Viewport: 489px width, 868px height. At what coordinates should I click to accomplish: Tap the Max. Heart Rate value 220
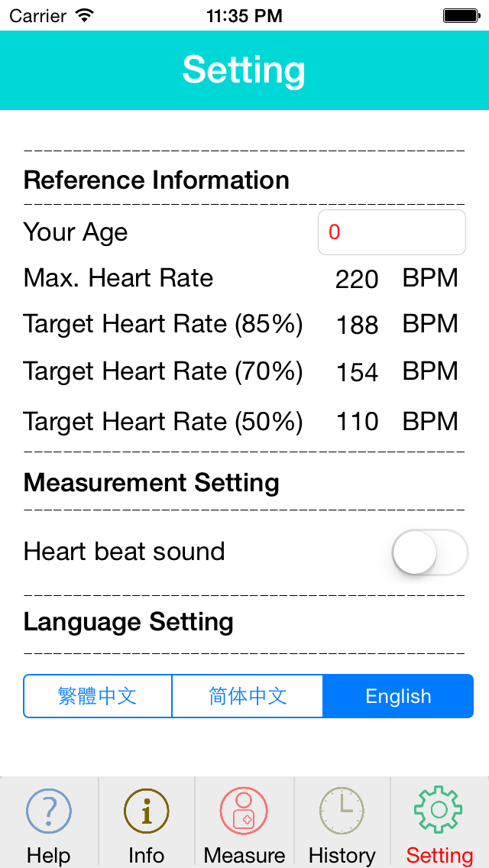357,279
